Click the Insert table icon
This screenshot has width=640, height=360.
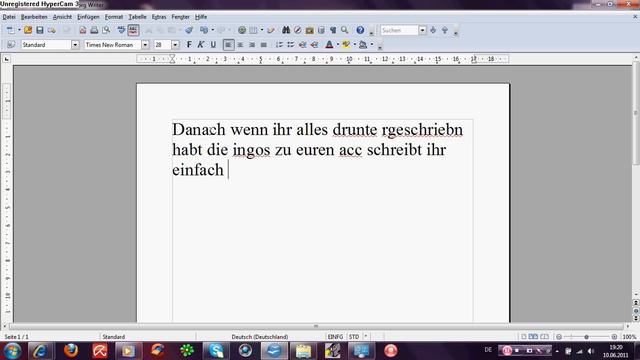click(x=253, y=30)
